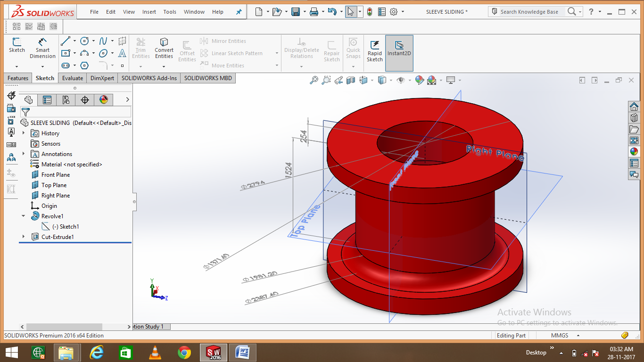Switch to the Evaluate tab
The image size is (644, 362).
tap(72, 78)
